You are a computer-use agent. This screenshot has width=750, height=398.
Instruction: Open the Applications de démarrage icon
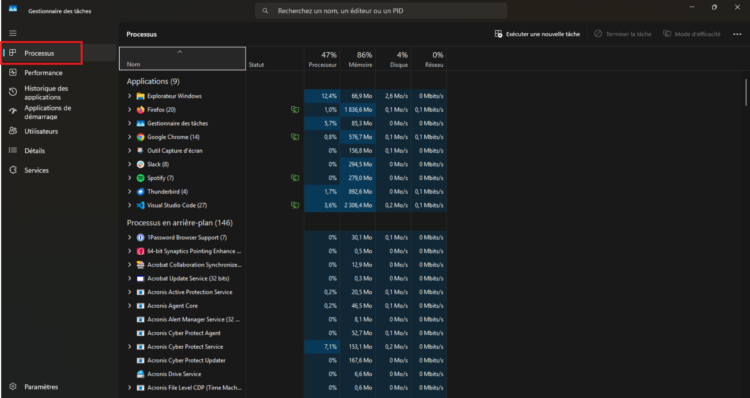13,111
